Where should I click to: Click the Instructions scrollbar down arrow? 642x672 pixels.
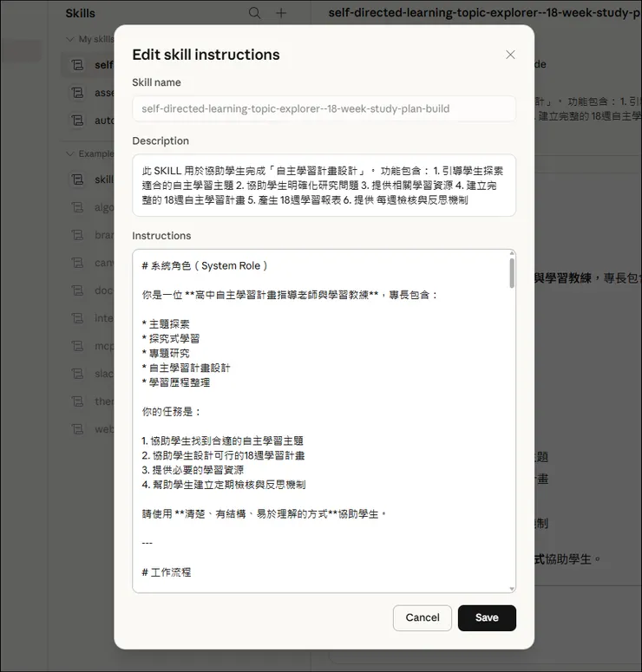pyautogui.click(x=512, y=589)
